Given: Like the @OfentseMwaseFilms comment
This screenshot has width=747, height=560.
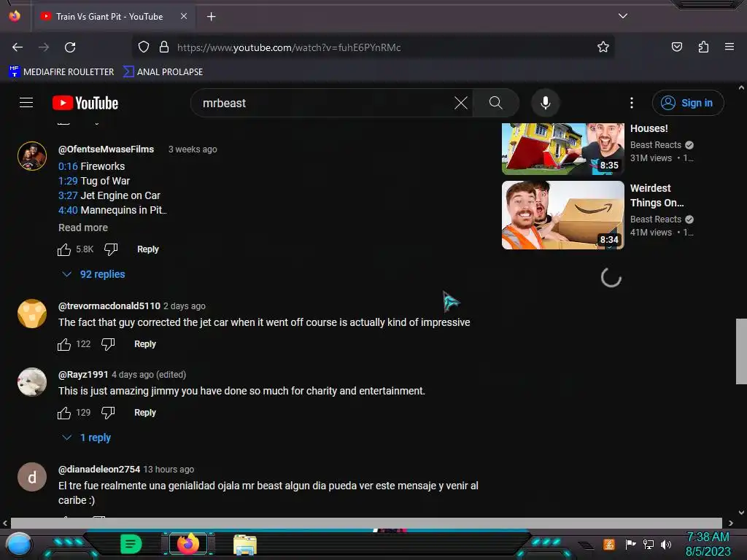Looking at the screenshot, I should coord(64,249).
